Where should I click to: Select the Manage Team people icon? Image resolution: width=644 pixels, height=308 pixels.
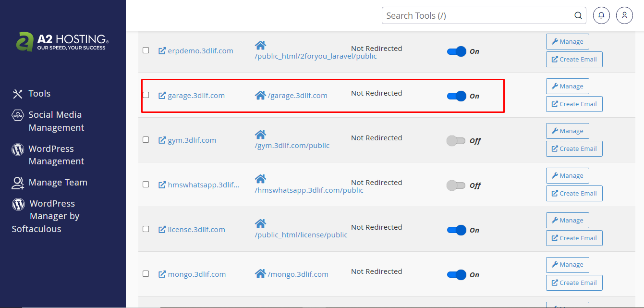[17, 182]
